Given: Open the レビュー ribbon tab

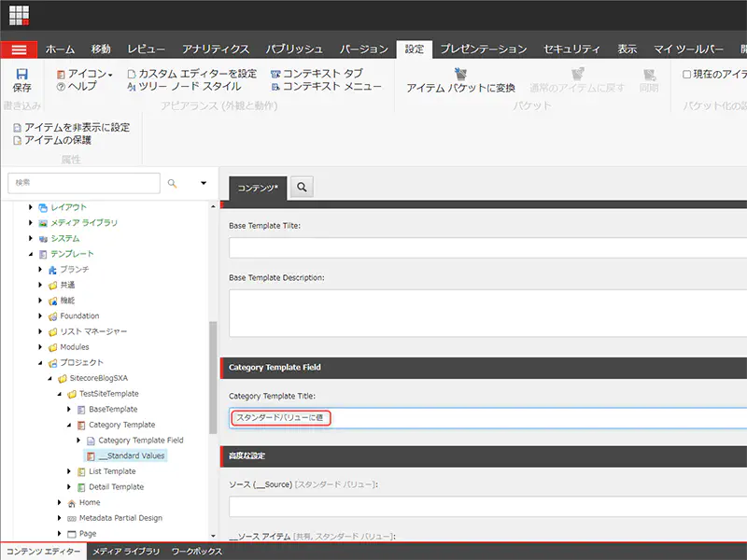Looking at the screenshot, I should point(147,49).
